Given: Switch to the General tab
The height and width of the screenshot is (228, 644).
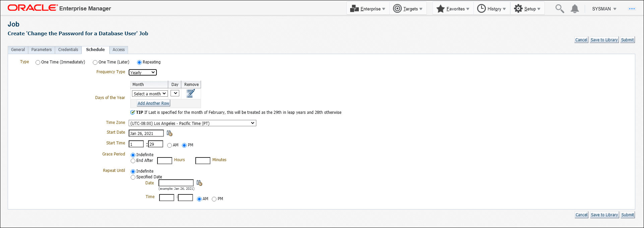Looking at the screenshot, I should point(18,50).
